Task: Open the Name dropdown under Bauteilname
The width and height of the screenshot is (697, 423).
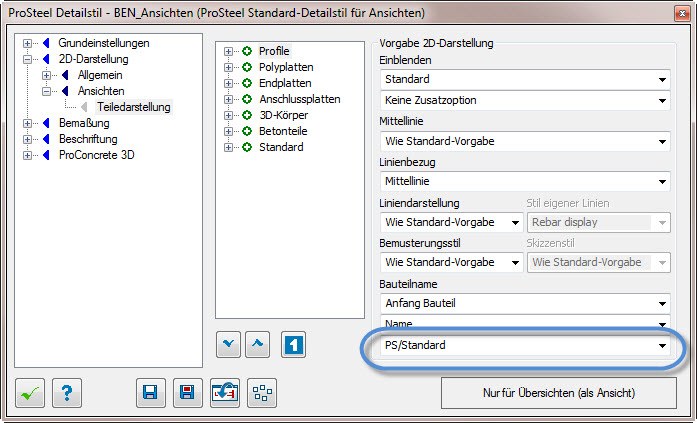Action: tap(525, 323)
